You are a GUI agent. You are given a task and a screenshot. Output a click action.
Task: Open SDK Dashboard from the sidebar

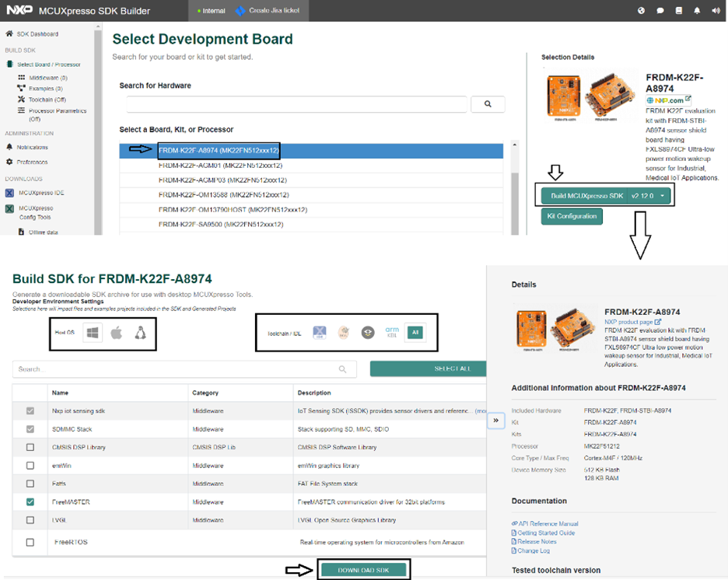coord(37,34)
